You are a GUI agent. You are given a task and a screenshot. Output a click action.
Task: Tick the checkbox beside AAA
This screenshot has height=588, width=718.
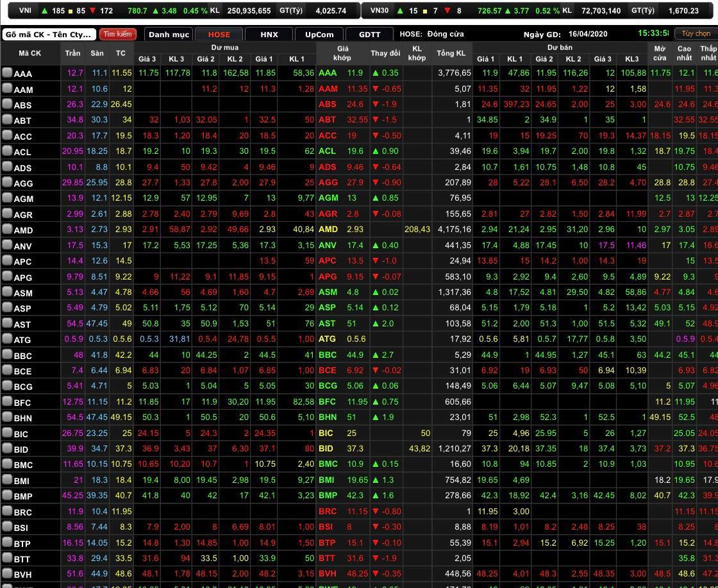tap(7, 73)
